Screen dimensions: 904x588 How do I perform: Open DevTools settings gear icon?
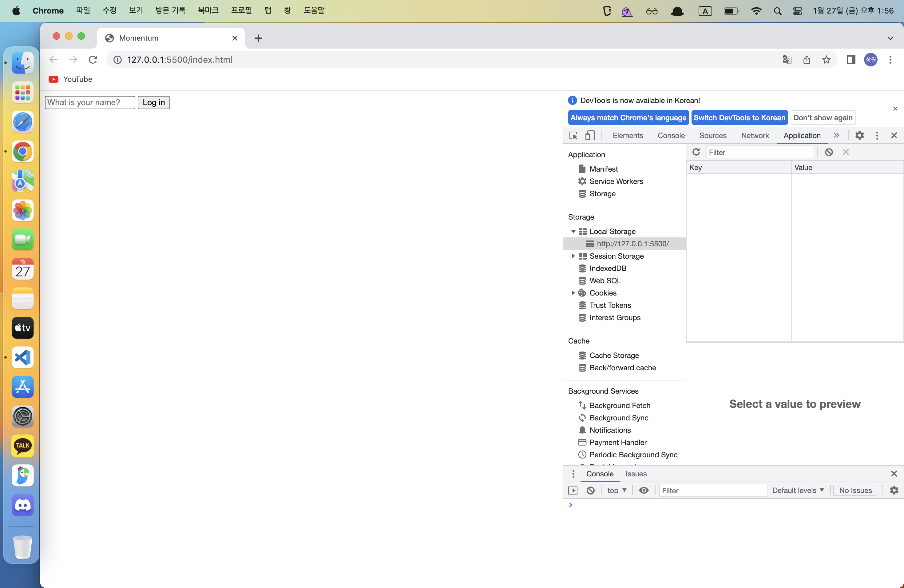coord(859,136)
